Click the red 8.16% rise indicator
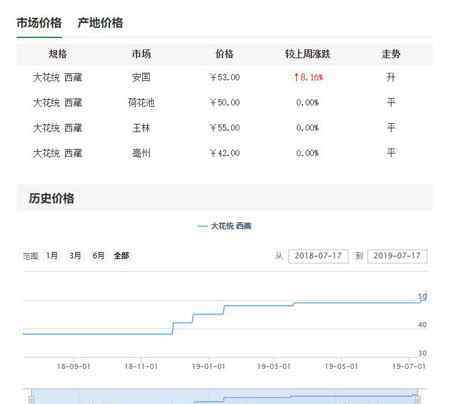Image resolution: width=450 pixels, height=404 pixels. [308, 77]
